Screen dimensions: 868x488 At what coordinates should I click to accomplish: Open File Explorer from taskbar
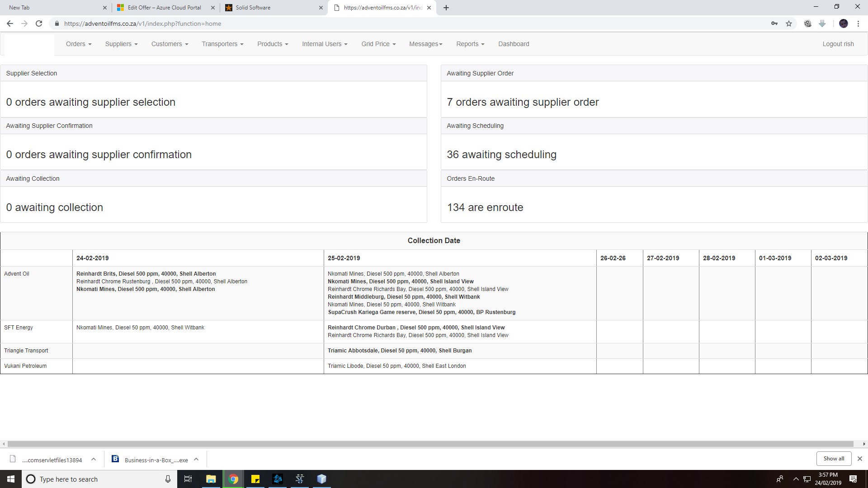(x=211, y=479)
